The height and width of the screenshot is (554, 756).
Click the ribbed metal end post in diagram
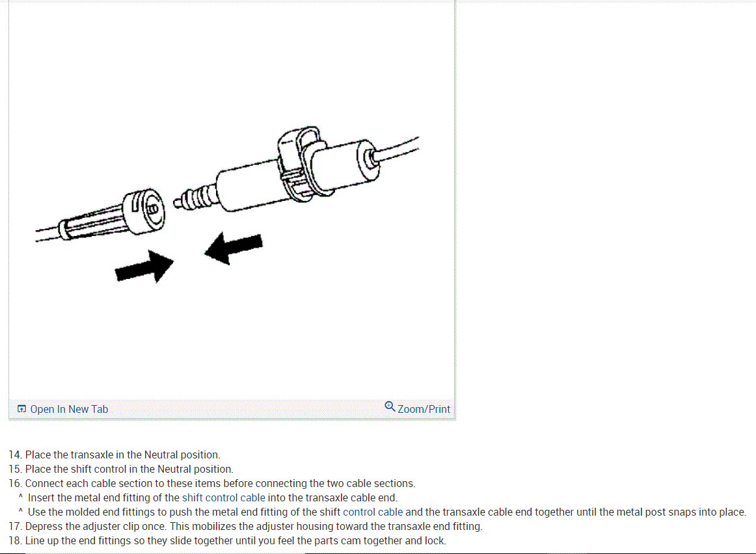[x=195, y=198]
